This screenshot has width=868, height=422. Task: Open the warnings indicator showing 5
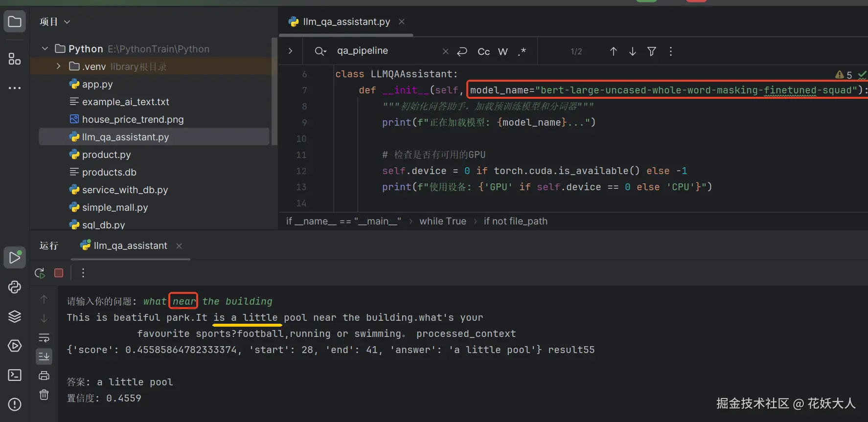pyautogui.click(x=844, y=75)
